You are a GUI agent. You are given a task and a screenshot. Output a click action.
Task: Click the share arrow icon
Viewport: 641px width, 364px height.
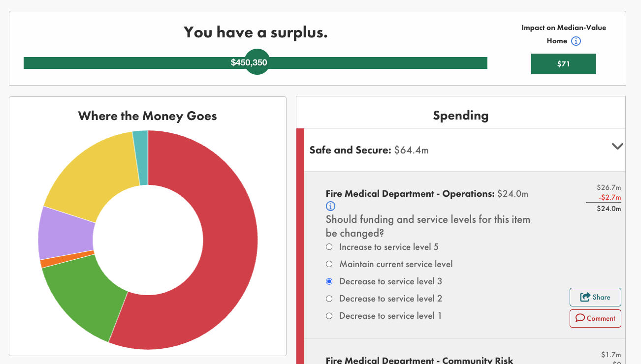585,297
